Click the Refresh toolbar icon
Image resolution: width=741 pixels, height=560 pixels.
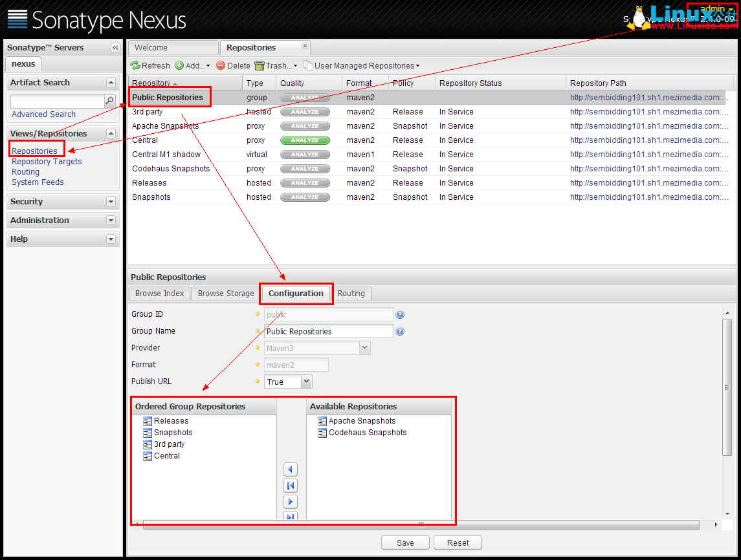(135, 65)
